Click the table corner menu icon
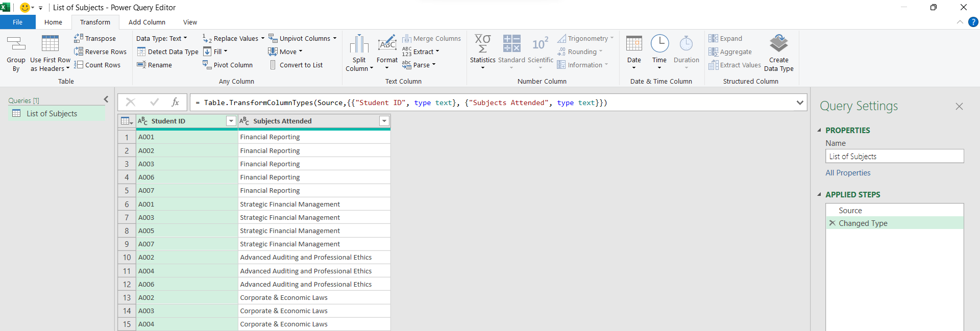The width and height of the screenshot is (980, 331). click(126, 121)
